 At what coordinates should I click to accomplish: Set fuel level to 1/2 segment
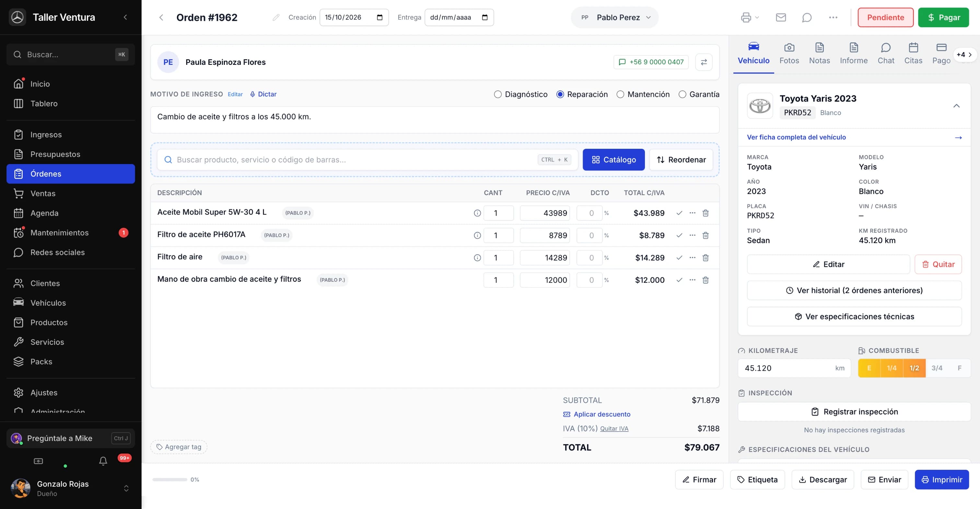(914, 368)
